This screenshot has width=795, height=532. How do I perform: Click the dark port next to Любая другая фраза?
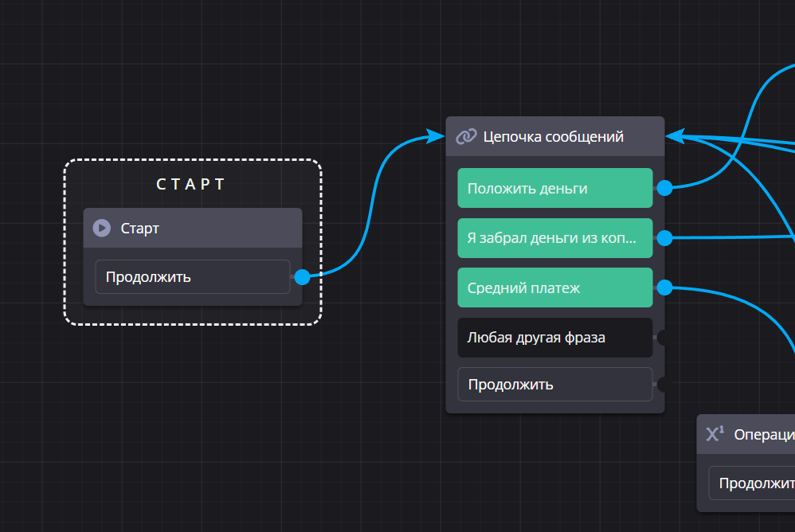tap(663, 338)
